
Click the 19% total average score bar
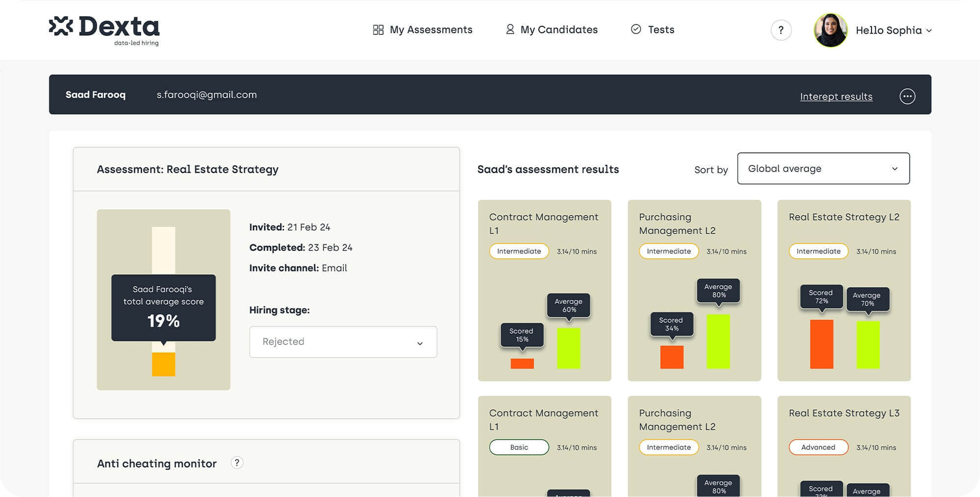pyautogui.click(x=163, y=364)
